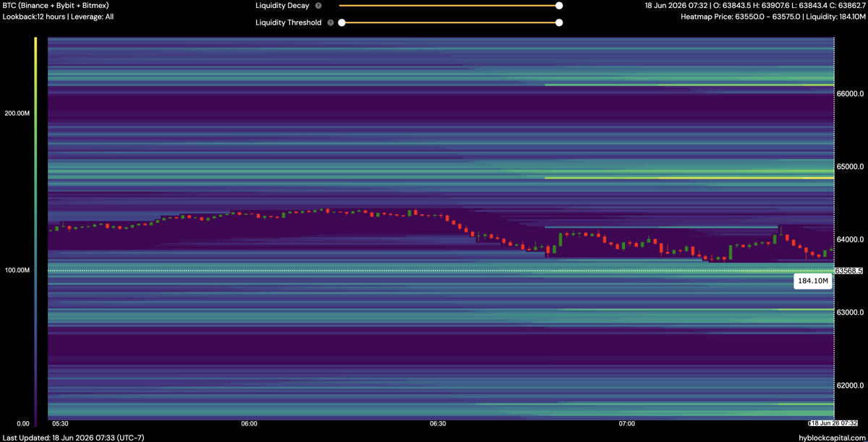Open the hyblockcapital.com link
This screenshot has width=868, height=442.
coord(831,437)
